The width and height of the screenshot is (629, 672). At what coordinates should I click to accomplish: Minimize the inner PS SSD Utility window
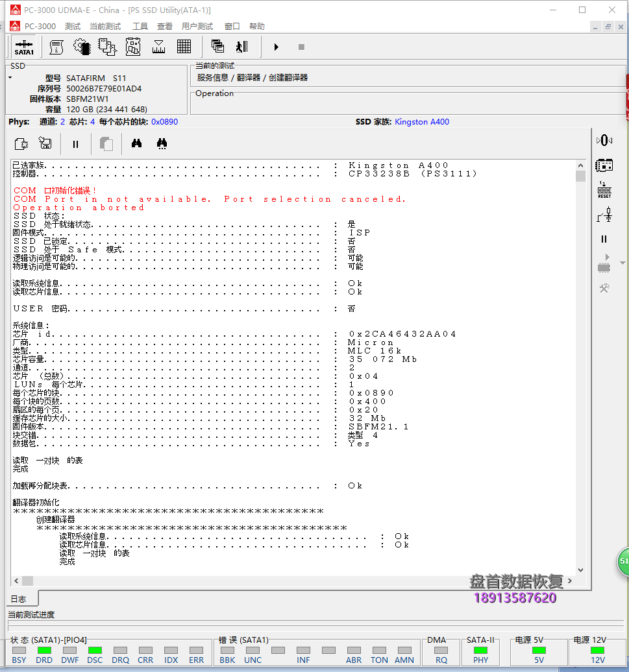point(595,27)
